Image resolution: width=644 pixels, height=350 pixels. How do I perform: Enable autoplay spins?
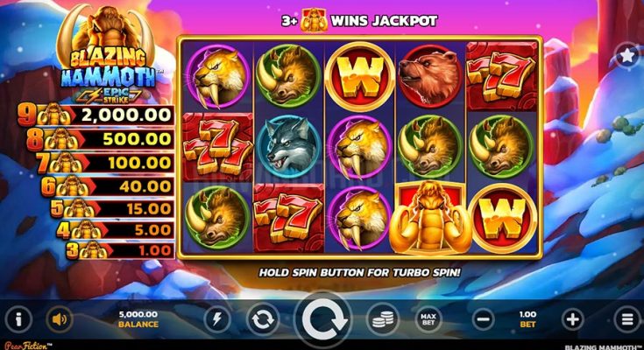[263, 318]
